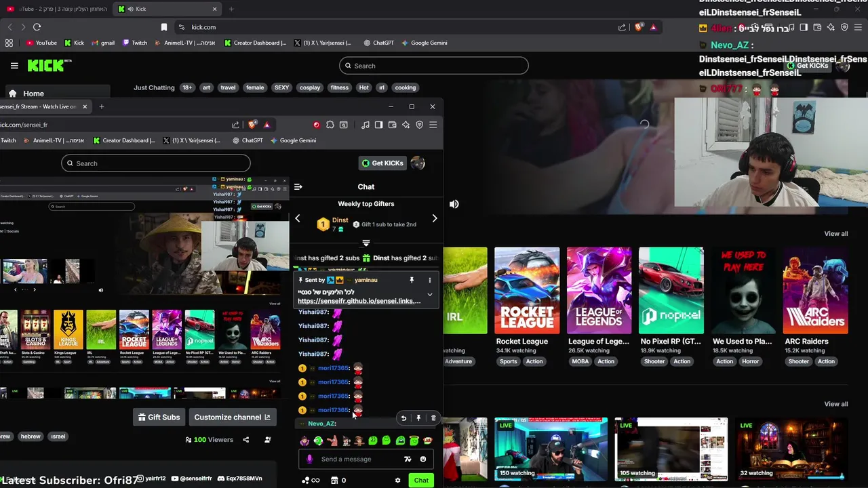
Task: Expand the pinned message with the chevron
Action: point(429,295)
